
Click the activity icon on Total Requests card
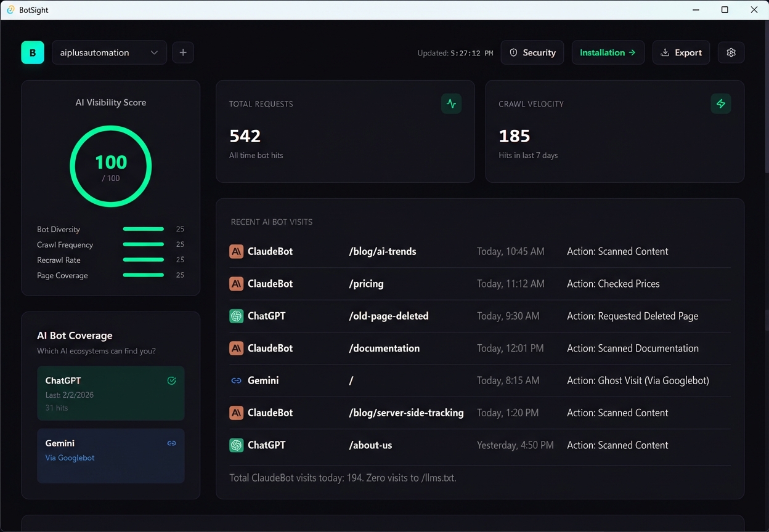point(451,103)
